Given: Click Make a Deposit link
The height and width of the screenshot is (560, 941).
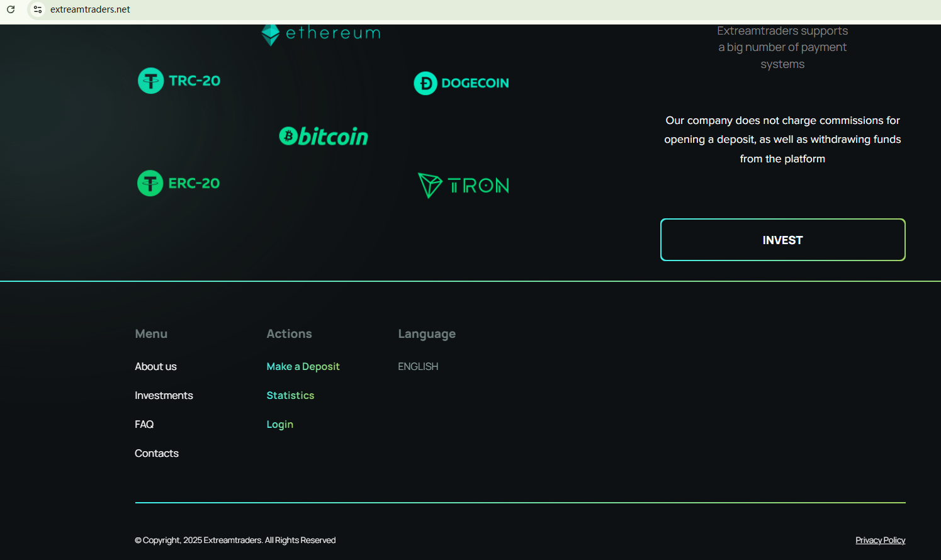Looking at the screenshot, I should (303, 366).
